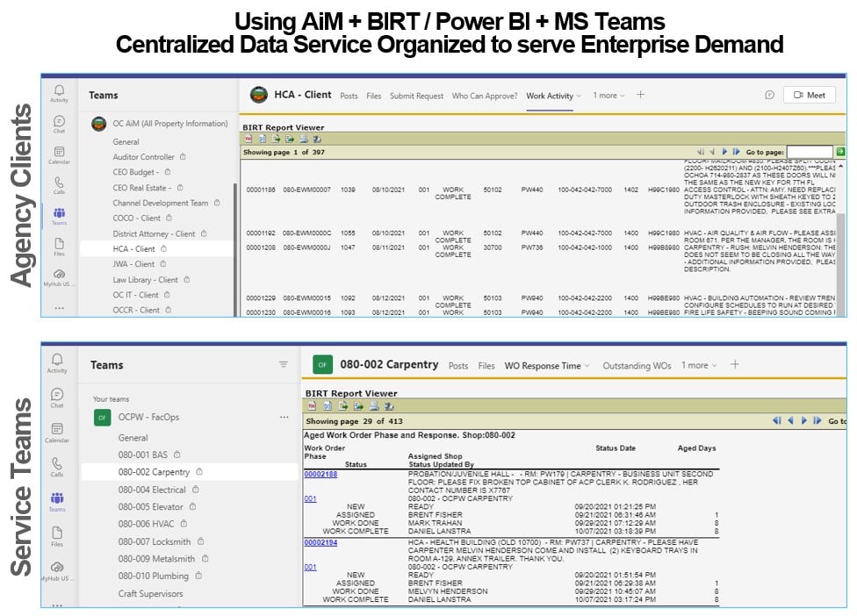Select the District Attorney - Client channel
Image resolution: width=857 pixels, height=616 pixels.
(156, 233)
